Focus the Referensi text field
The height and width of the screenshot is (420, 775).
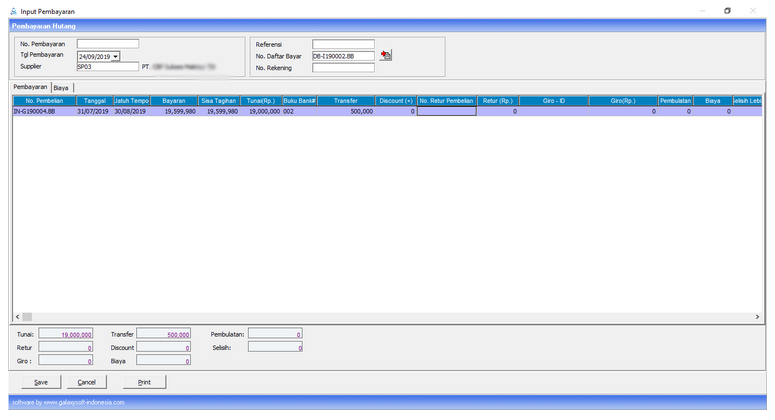pyautogui.click(x=343, y=44)
